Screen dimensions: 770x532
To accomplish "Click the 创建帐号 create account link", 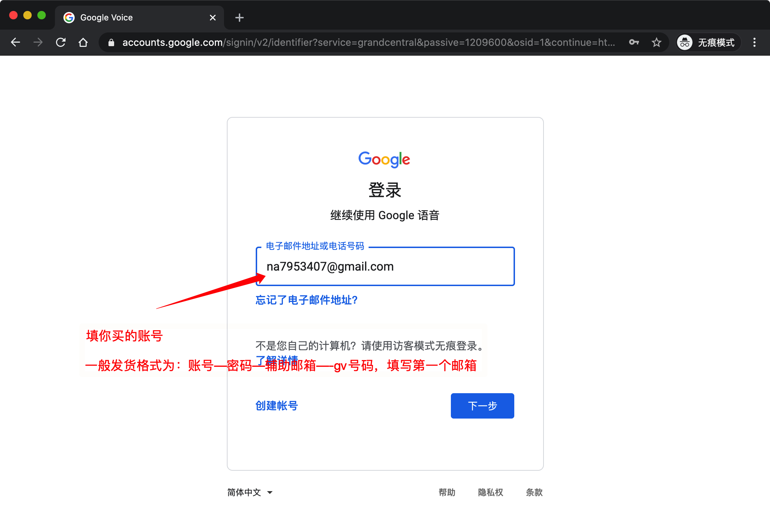I will point(277,406).
